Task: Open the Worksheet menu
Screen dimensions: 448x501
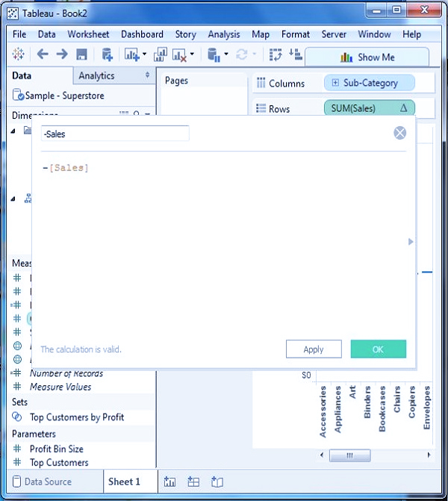Action: tap(88, 34)
